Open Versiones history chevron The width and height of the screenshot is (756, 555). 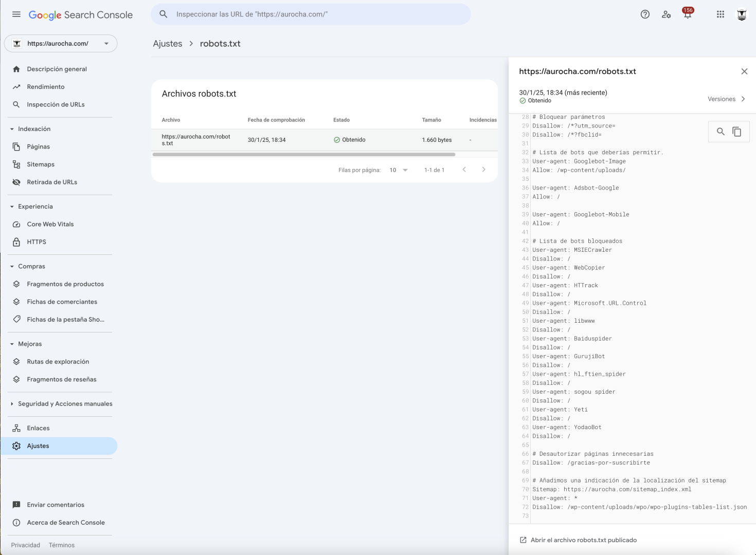click(743, 99)
